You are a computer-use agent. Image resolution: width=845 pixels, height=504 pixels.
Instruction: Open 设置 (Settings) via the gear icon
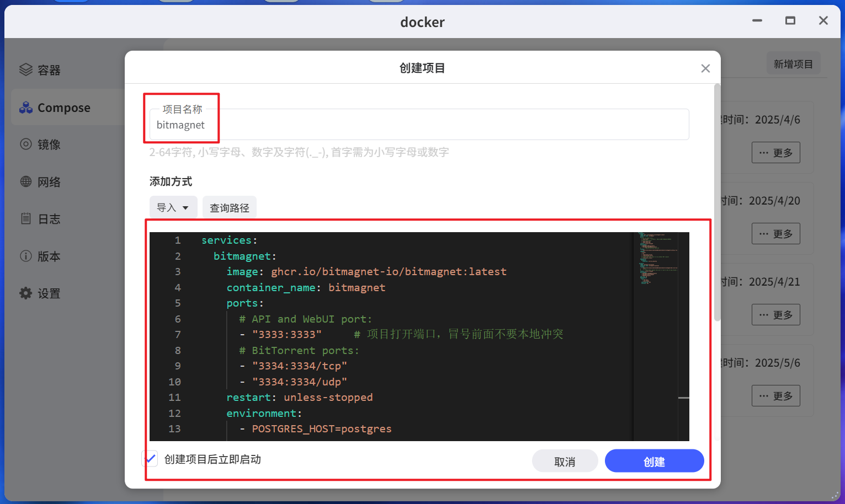[x=25, y=293]
